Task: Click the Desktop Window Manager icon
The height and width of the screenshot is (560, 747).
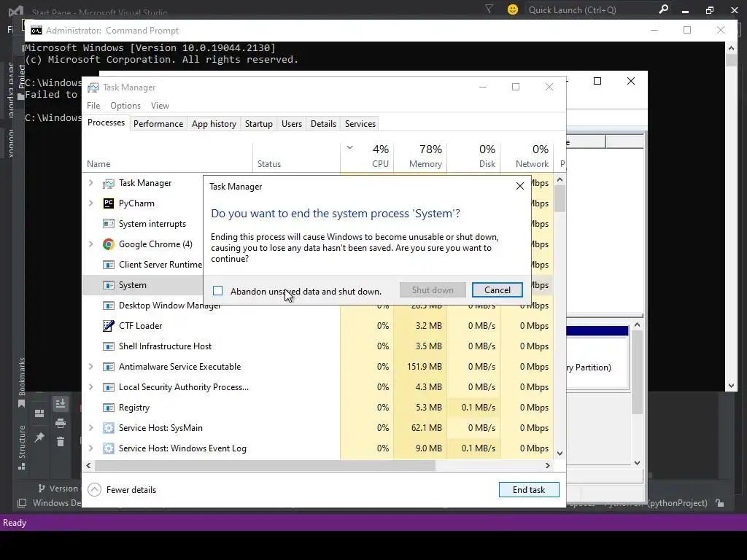Action: pyautogui.click(x=109, y=306)
